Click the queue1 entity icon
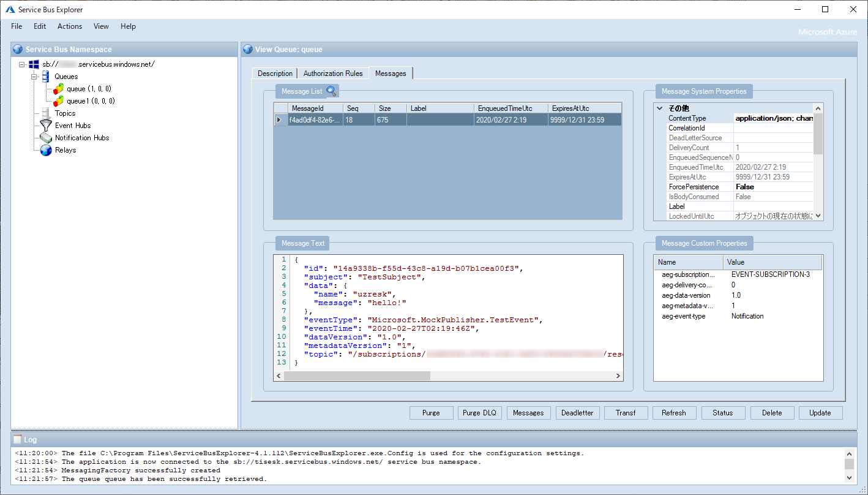Viewport: 868px width, 495px height. click(58, 101)
